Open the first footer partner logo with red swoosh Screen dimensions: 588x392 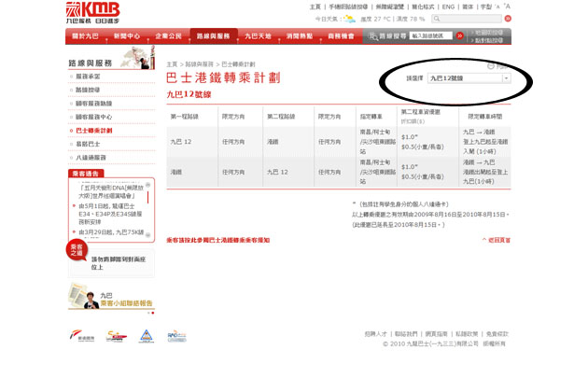82,335
